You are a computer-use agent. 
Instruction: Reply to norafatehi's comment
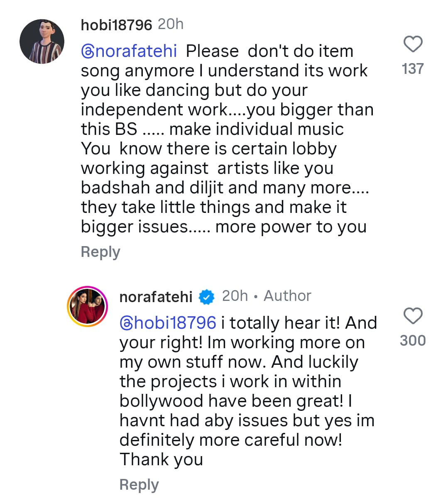click(x=139, y=484)
